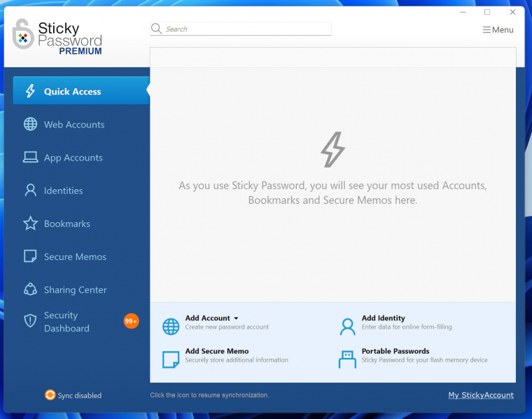Click the App Accounts laptop icon
This screenshot has width=532, height=419.
30,158
